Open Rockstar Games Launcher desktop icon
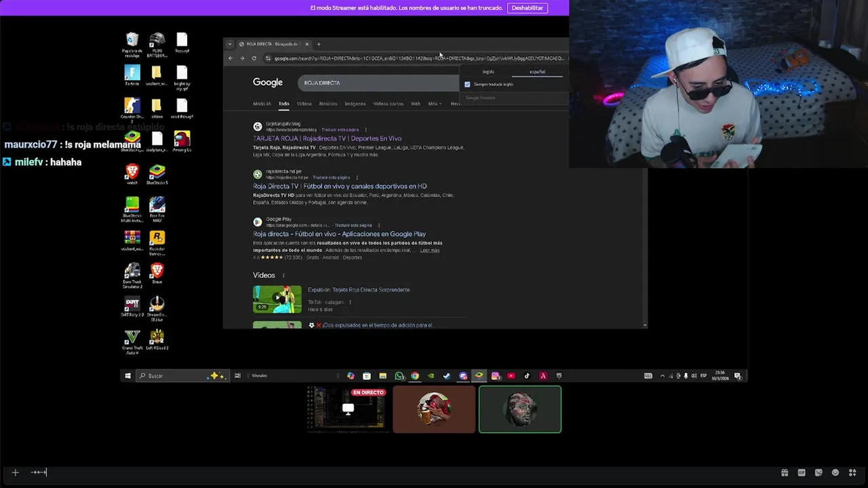This screenshot has height=488, width=868. tap(157, 241)
